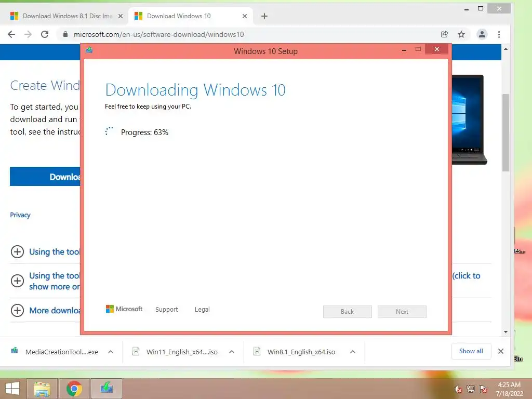Click the network tray icon
532x399 pixels.
coord(471,389)
